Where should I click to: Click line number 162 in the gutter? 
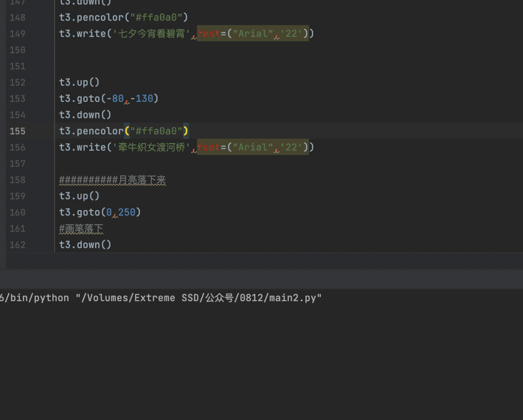click(17, 245)
